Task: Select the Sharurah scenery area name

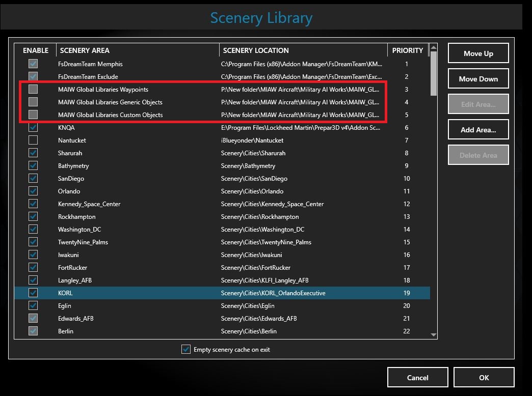Action: tap(70, 153)
